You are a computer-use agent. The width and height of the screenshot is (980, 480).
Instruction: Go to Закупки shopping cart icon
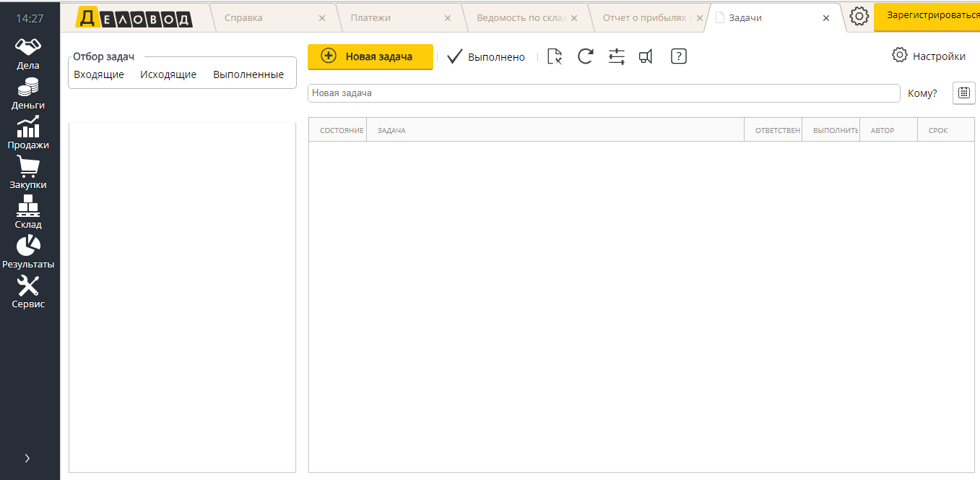click(x=28, y=173)
